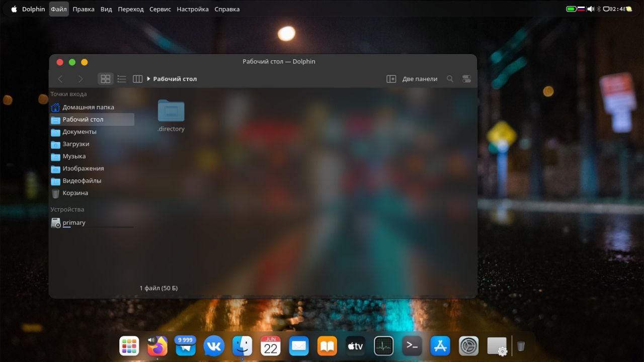Go forward with the right arrow
644x362 pixels.
point(80,79)
